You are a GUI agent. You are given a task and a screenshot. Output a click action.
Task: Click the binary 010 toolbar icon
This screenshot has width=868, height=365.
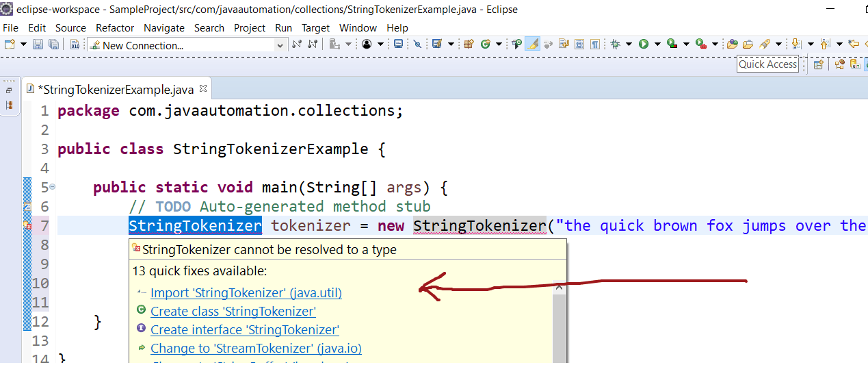coord(75,45)
